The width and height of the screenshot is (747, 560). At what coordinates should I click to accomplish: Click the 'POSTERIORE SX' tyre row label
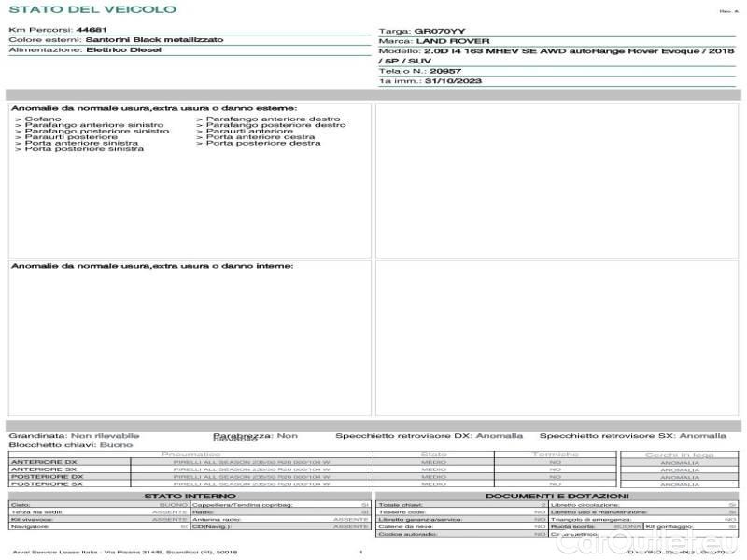click(47, 483)
